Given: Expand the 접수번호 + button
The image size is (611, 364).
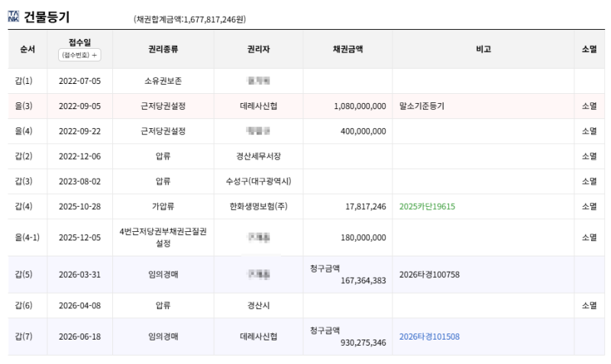Looking at the screenshot, I should click(79, 55).
